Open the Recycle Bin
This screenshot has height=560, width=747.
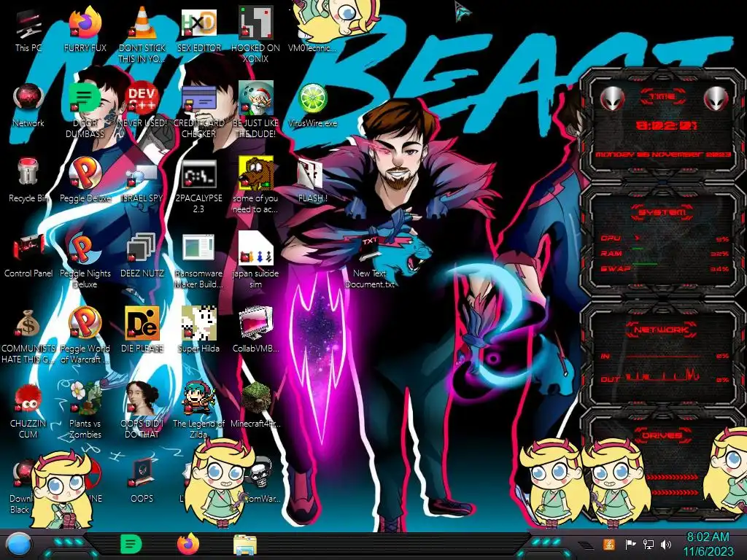click(28, 181)
